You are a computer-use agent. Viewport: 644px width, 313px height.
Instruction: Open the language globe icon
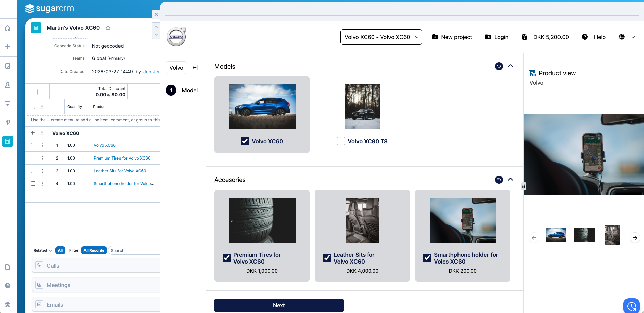[x=622, y=37]
